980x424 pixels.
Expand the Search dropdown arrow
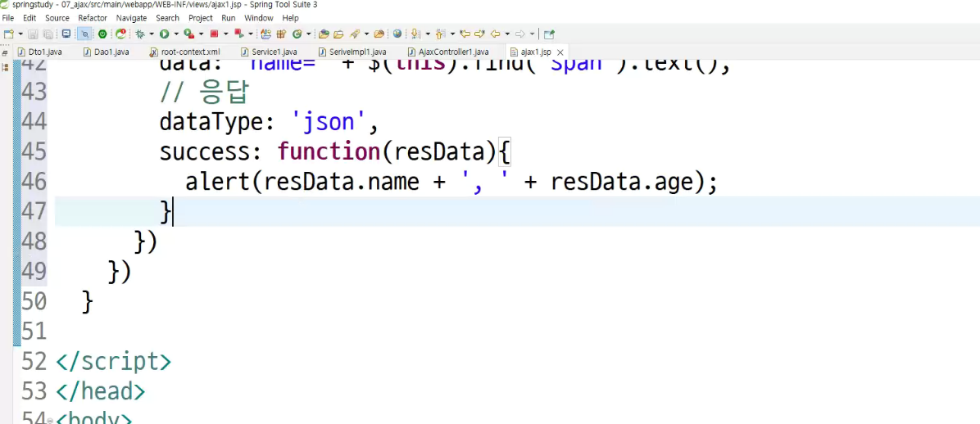366,34
